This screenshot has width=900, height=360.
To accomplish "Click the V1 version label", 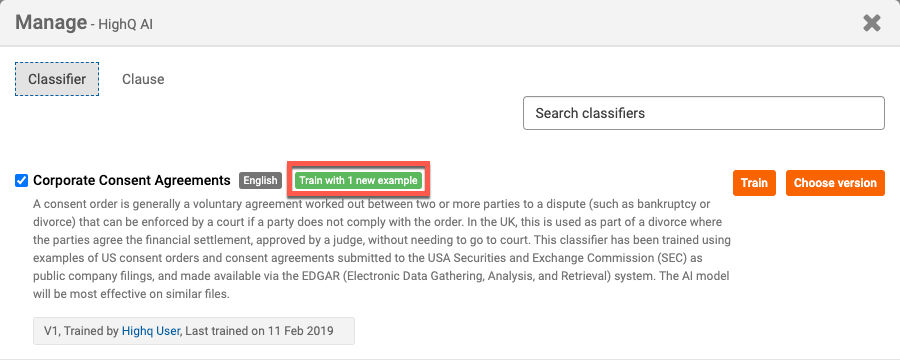I will 51,331.
